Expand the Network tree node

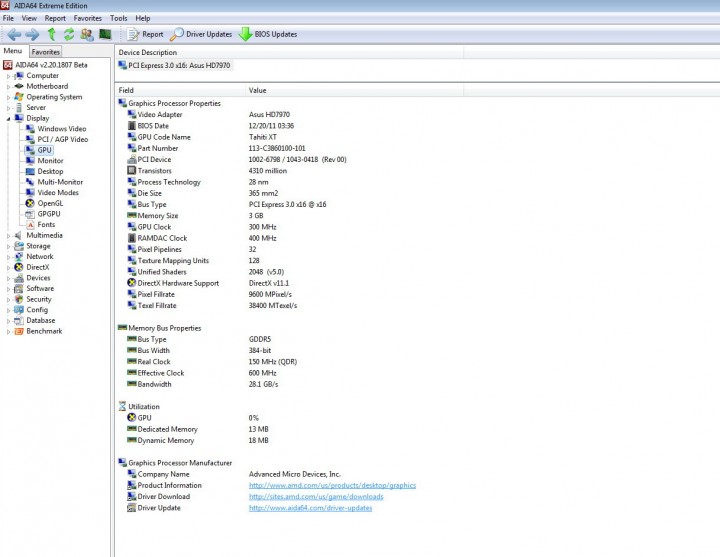pyautogui.click(x=8, y=257)
